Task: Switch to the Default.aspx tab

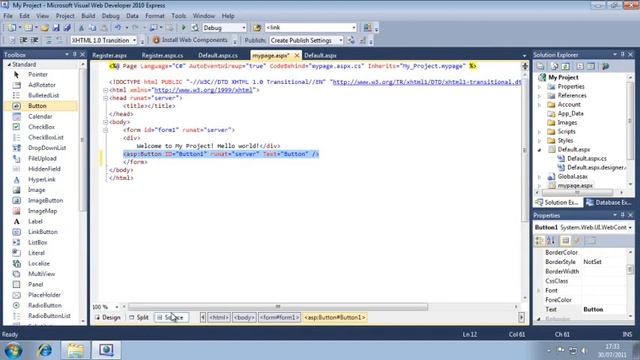Action: click(x=320, y=55)
